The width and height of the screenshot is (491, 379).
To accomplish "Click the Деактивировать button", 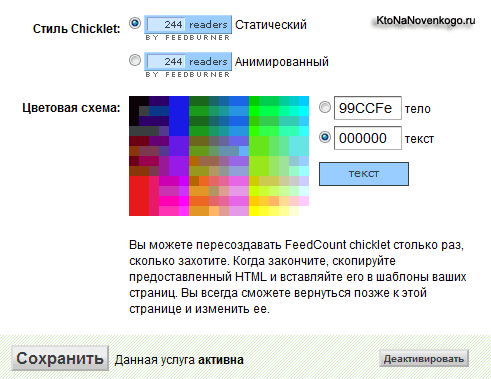I will (424, 359).
